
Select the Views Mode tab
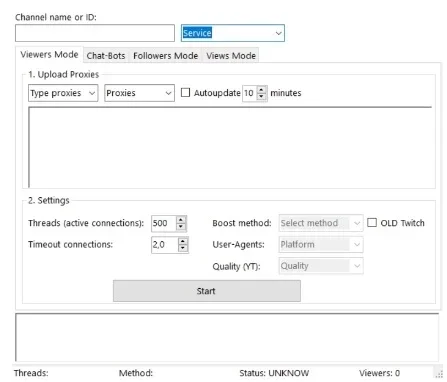pyautogui.click(x=231, y=56)
